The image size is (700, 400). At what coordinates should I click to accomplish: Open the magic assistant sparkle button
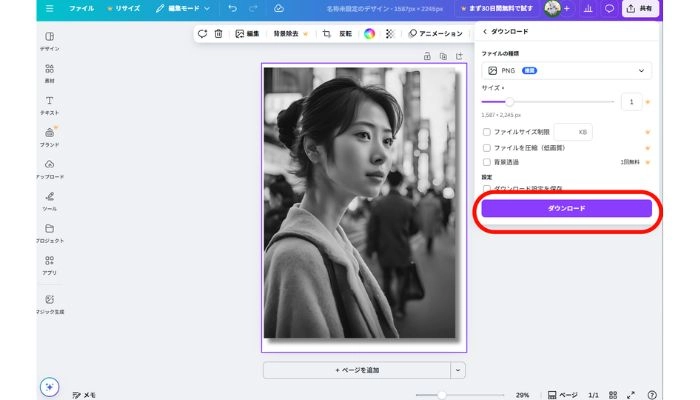[50, 387]
